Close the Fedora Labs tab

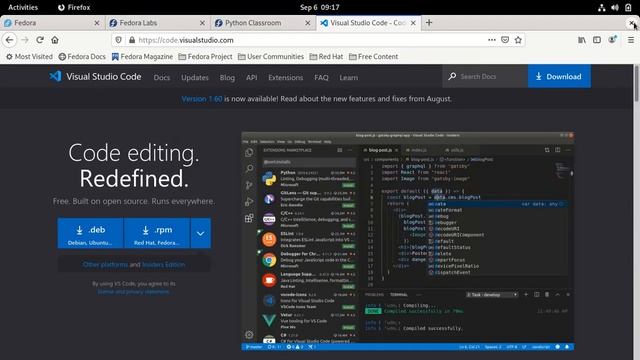point(202,23)
